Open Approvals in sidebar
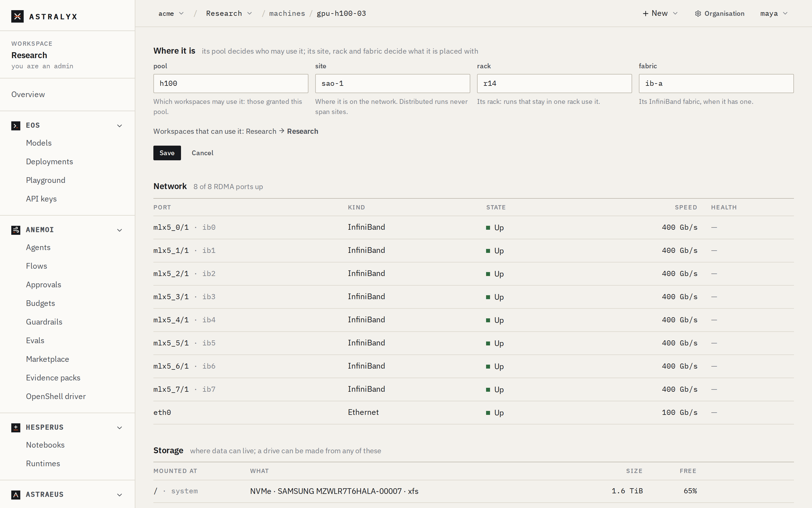This screenshot has width=812, height=508. coord(44,284)
